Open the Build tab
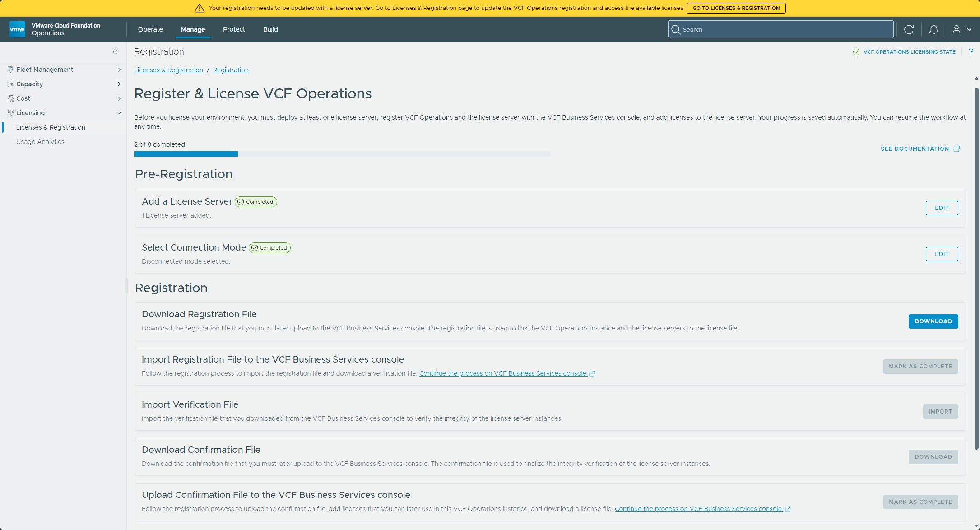This screenshot has width=980, height=530. click(270, 29)
